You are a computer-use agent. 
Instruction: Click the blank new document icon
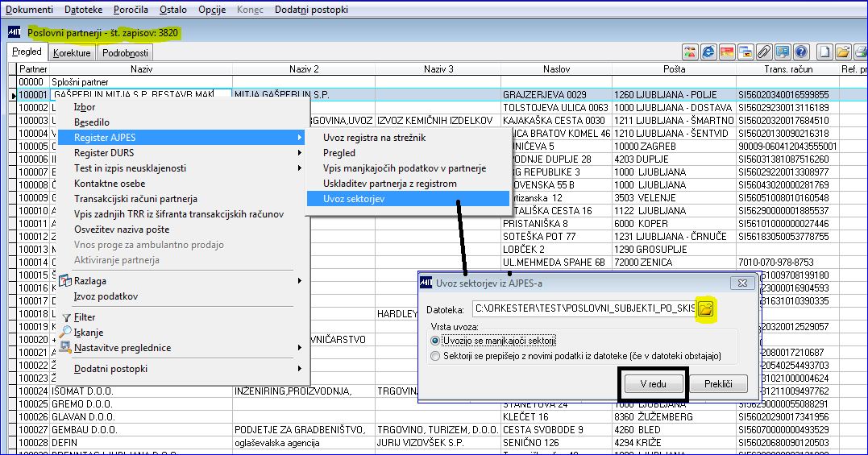pyautogui.click(x=824, y=52)
